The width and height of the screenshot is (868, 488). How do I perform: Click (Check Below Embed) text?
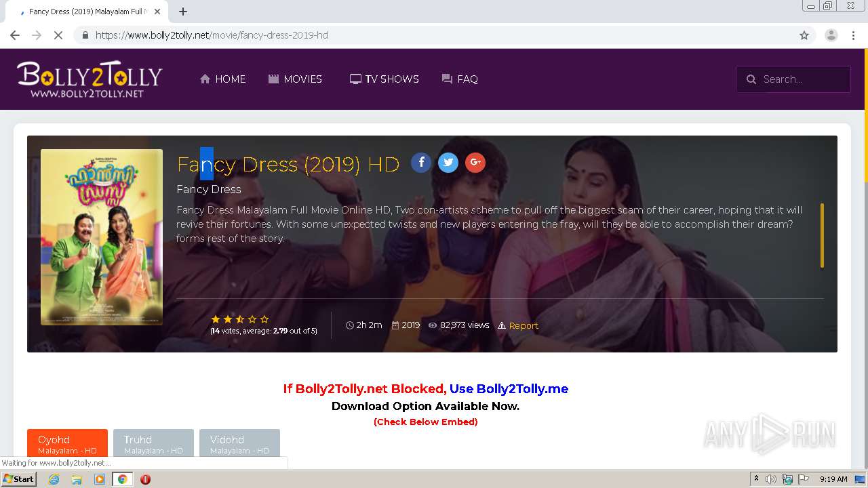click(x=426, y=422)
